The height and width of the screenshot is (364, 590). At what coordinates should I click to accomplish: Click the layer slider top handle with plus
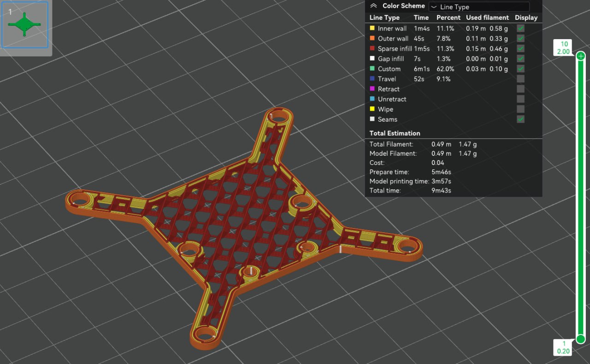point(581,56)
